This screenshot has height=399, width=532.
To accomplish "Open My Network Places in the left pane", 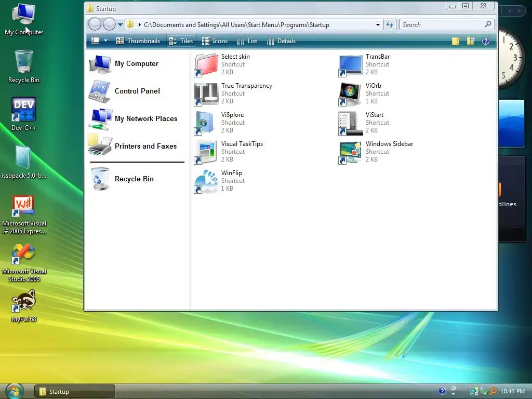I will click(133, 119).
